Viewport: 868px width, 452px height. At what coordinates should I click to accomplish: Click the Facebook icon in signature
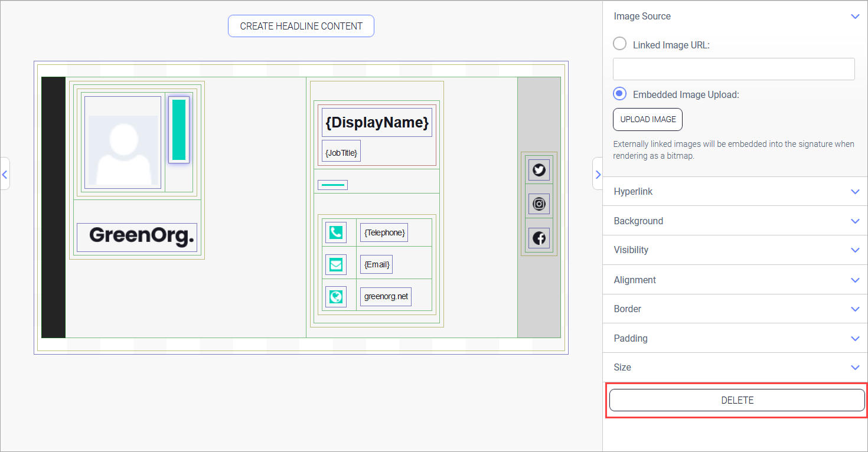(x=539, y=238)
